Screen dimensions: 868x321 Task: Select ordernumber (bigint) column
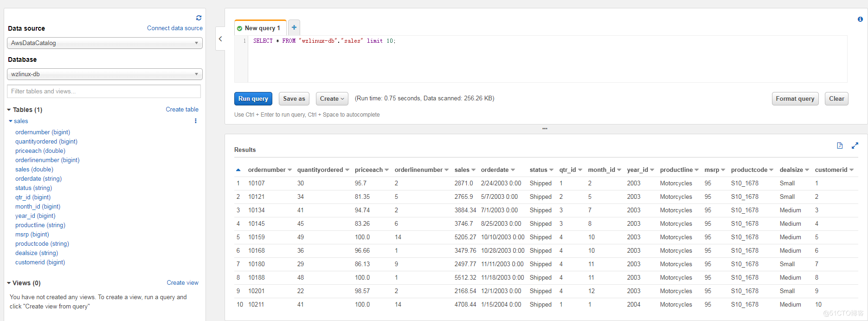point(43,132)
